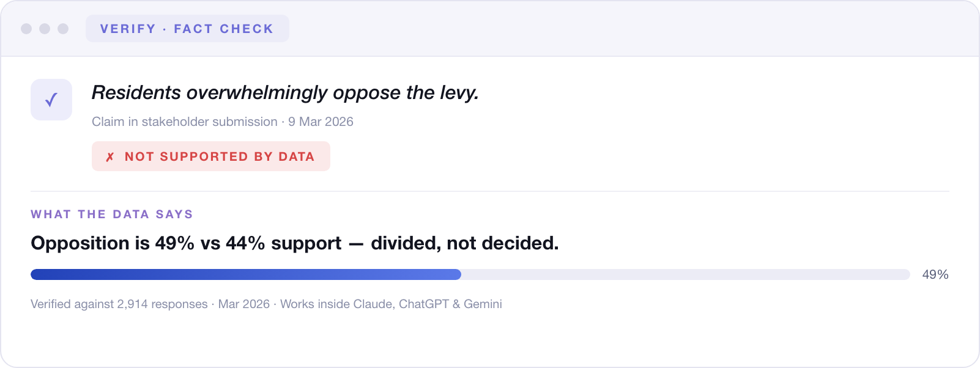
Task: Click the third gray window dot
Action: click(x=63, y=29)
